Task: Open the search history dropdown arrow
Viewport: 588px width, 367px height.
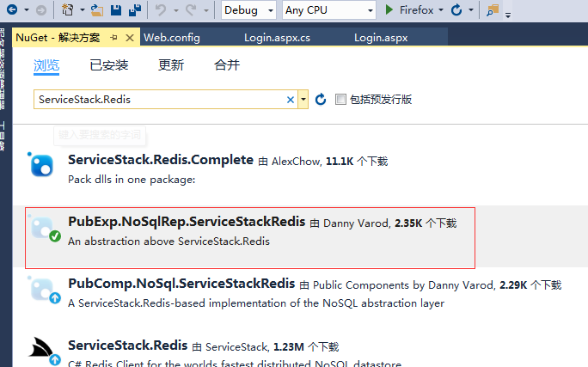Action: [x=303, y=100]
